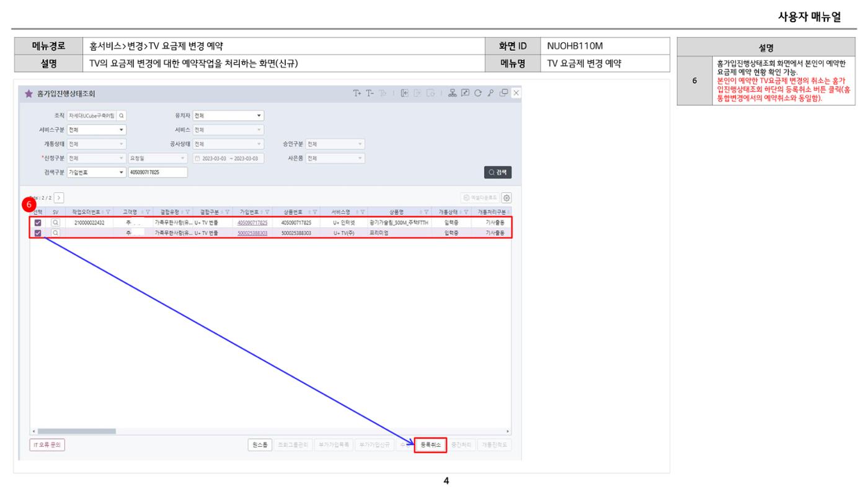
Task: Click filter icon on 상품번호 column header
Action: 316,212
